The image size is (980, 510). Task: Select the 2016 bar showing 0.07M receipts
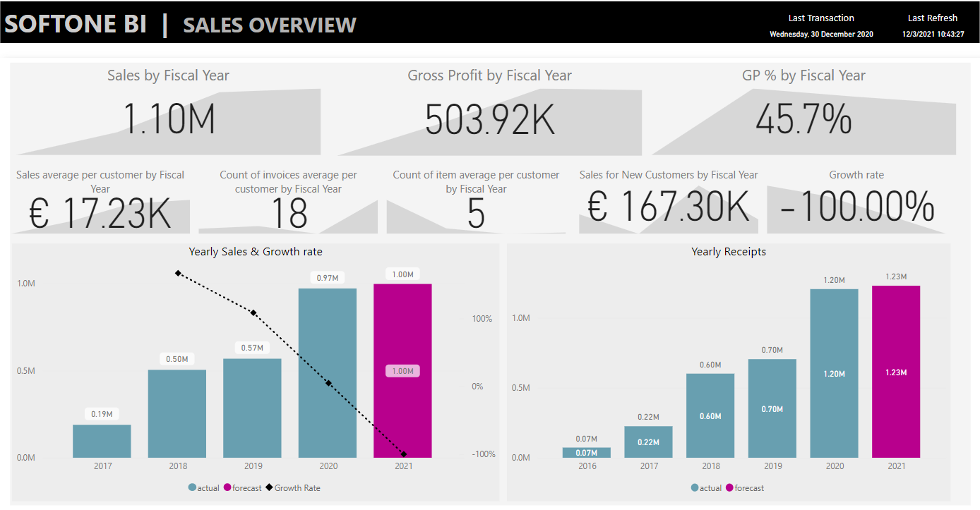pos(586,451)
